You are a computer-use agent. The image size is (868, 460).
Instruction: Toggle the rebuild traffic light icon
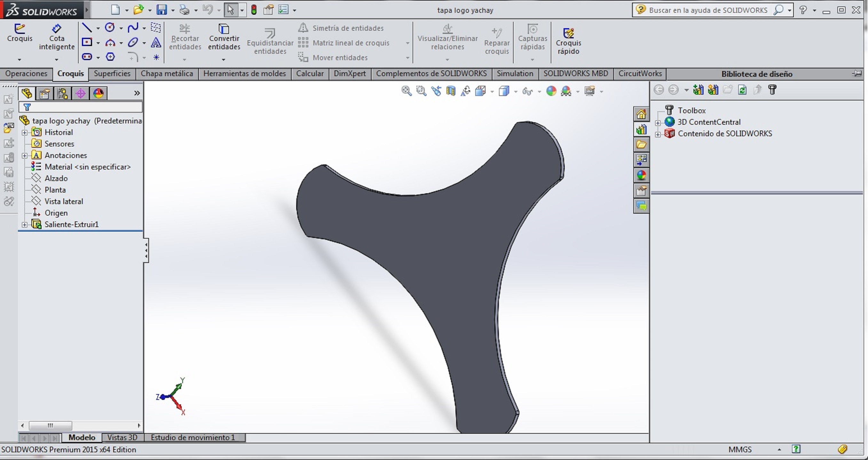coord(254,10)
